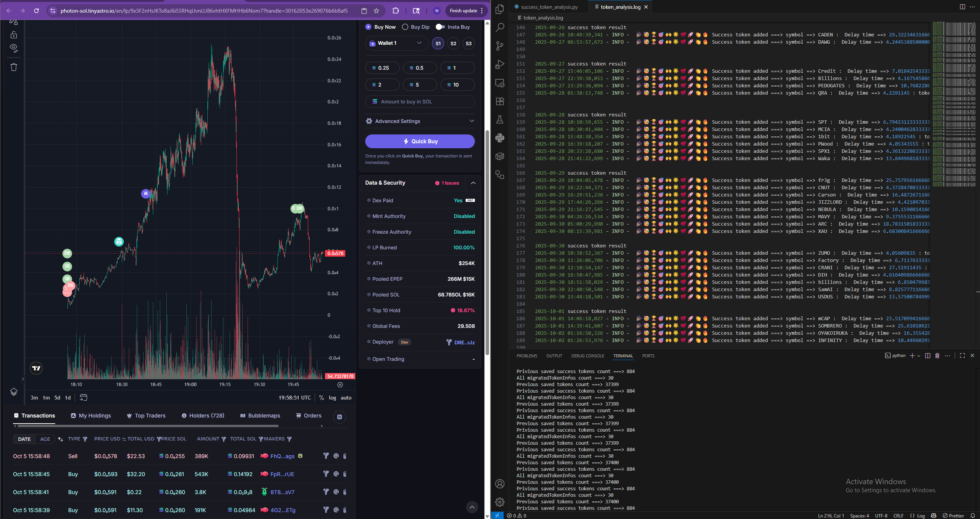Open the Run and Debug view
Viewport: 980px width, 519px height.
click(x=499, y=64)
